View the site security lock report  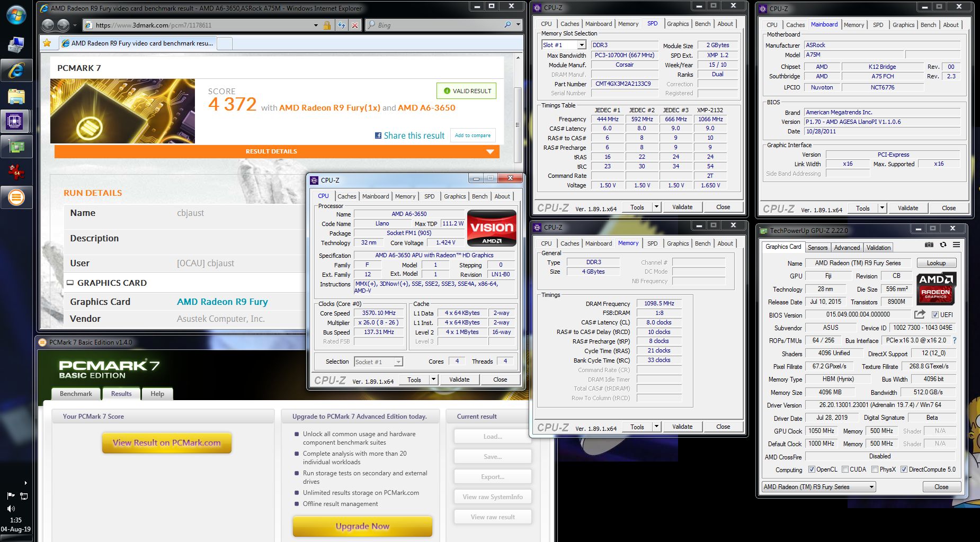click(327, 25)
